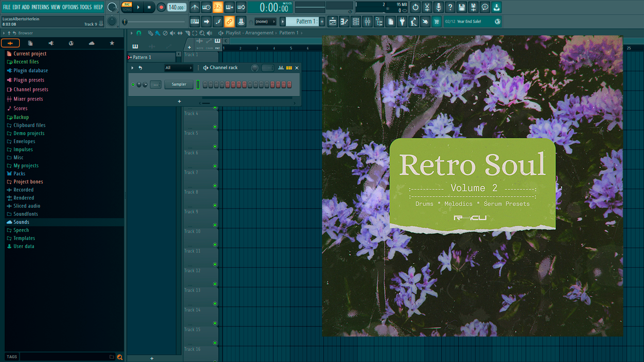This screenshot has width=644, height=362.
Task: Open the PATTERNS menu
Action: tap(40, 7)
